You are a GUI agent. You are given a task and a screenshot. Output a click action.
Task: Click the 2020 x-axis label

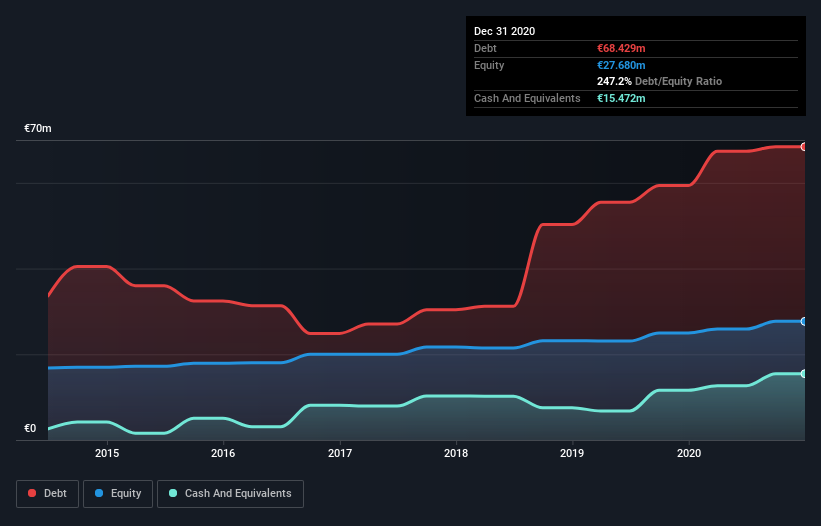coord(689,453)
